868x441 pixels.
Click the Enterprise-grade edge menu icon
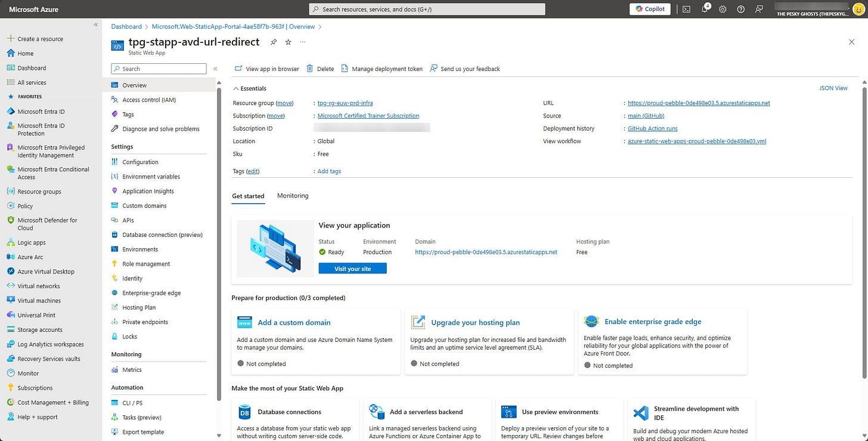pyautogui.click(x=115, y=293)
